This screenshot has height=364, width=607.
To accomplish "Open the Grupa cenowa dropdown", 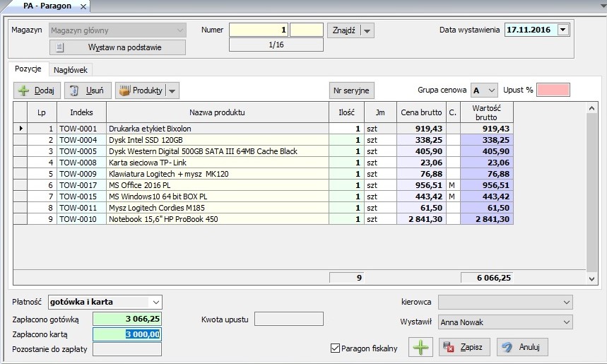I will click(x=491, y=90).
